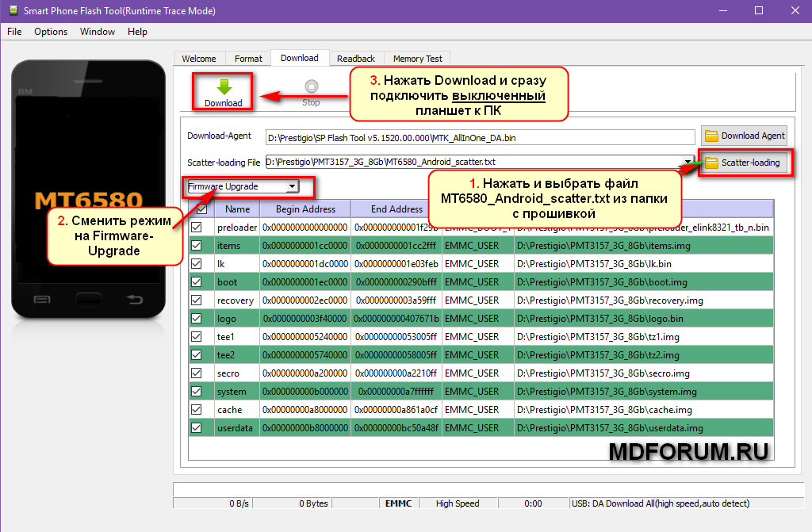This screenshot has width=812, height=532.
Task: Switch to the Readback tab
Action: click(x=356, y=59)
